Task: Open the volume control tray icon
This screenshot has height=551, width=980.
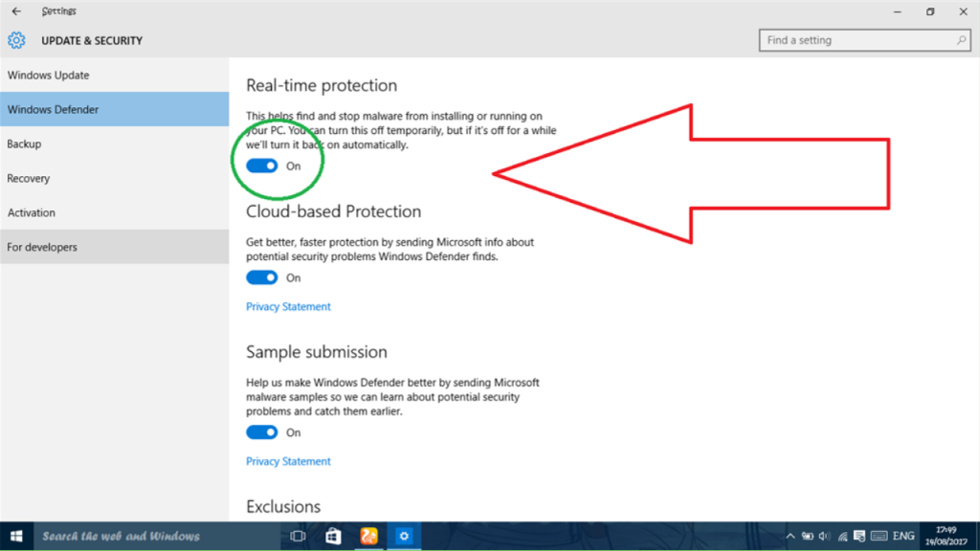Action: [824, 536]
